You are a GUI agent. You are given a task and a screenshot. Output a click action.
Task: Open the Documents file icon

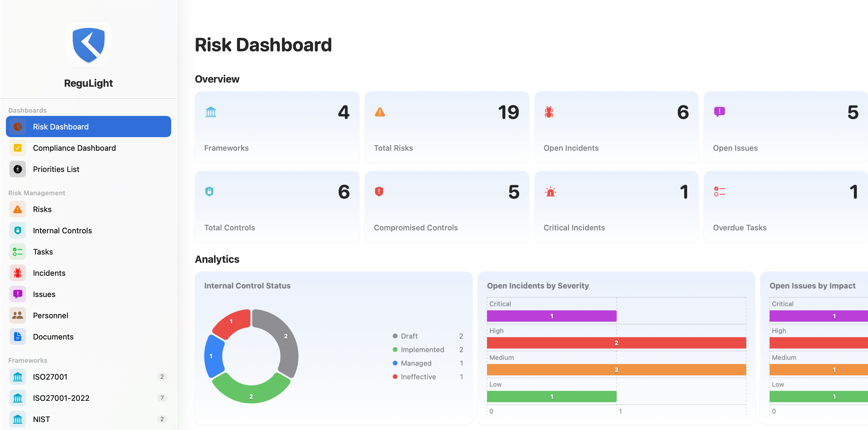click(17, 337)
